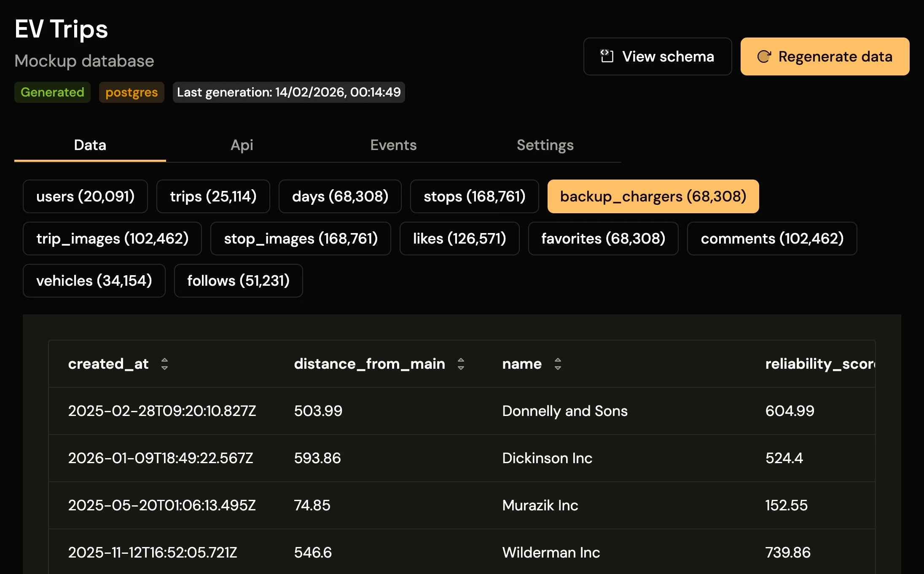Select the users table
The height and width of the screenshot is (574, 924).
[x=85, y=196]
